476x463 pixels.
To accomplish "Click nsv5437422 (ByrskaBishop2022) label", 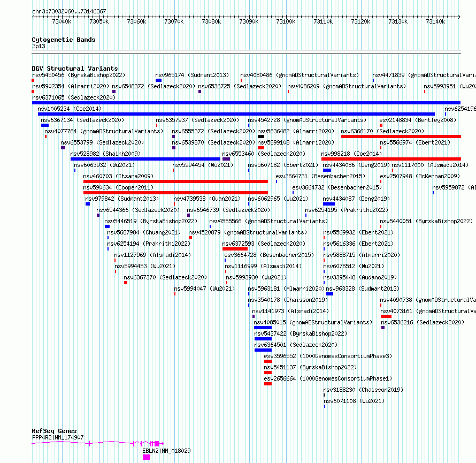I will 301,333.
